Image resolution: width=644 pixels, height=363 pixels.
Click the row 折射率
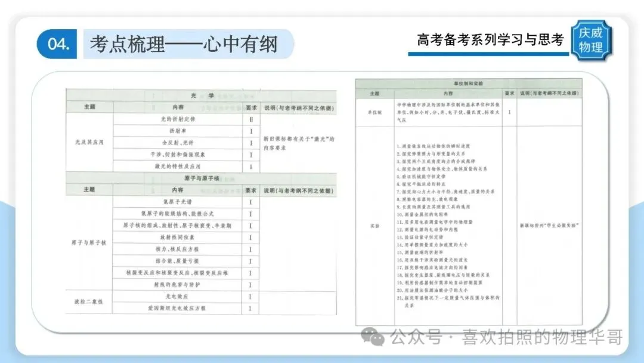tap(178, 131)
